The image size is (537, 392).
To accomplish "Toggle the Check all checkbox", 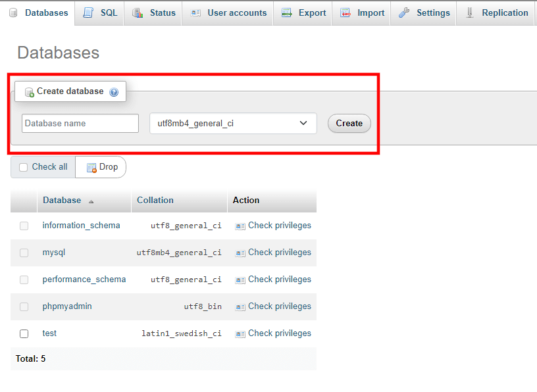I will [x=23, y=168].
